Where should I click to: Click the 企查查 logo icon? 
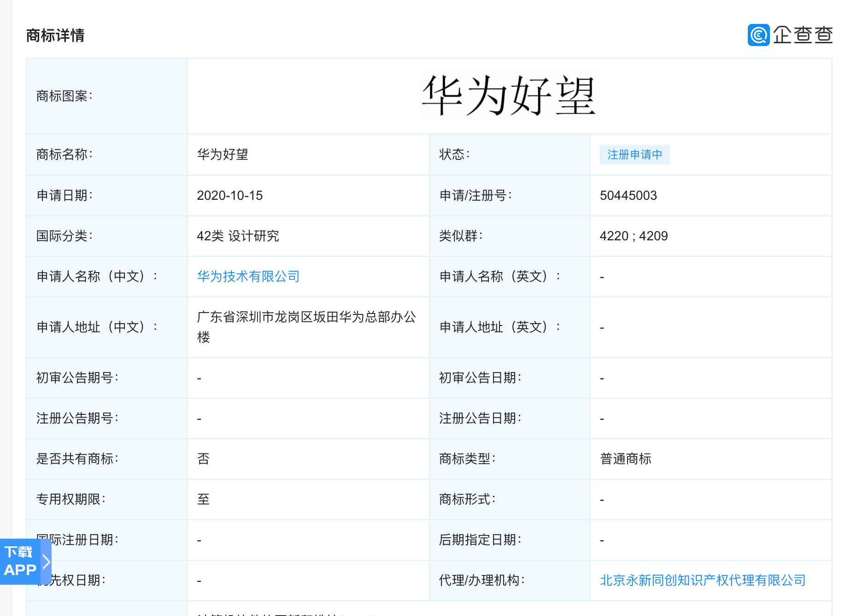click(758, 35)
